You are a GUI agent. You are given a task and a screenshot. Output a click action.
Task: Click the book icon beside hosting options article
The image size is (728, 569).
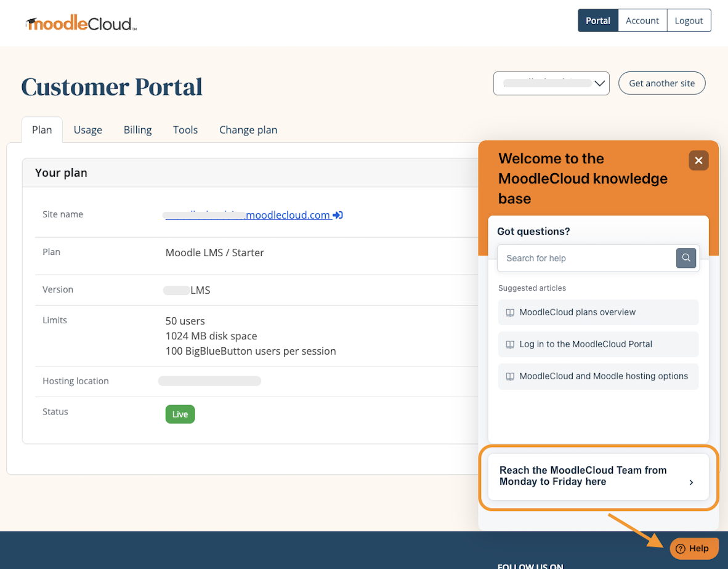click(x=510, y=376)
